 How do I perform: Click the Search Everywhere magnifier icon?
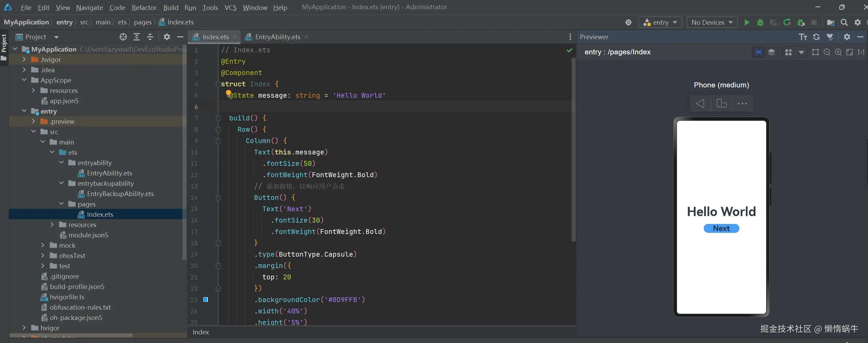coord(844,22)
